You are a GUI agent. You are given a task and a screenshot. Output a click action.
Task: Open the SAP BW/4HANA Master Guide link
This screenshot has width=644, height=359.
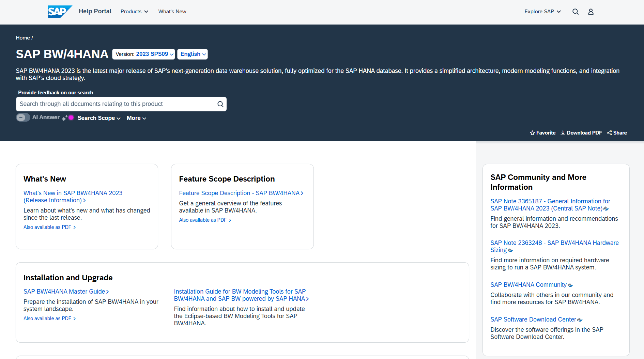click(x=66, y=292)
